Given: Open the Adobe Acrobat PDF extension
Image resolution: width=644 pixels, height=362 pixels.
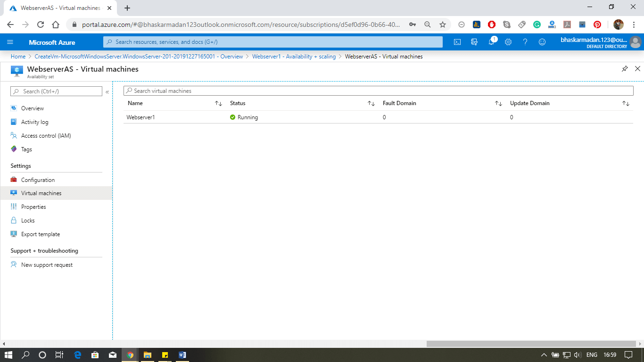Looking at the screenshot, I should click(567, 25).
